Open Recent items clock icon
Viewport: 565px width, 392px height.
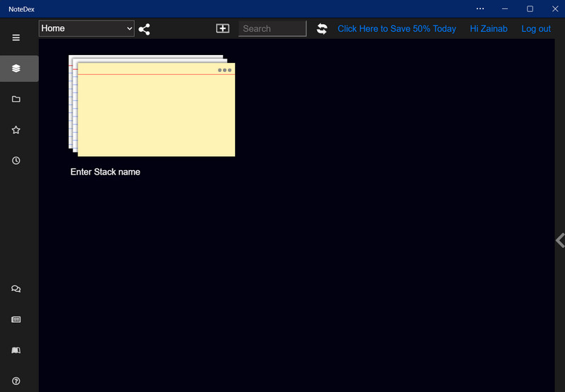pos(16,160)
